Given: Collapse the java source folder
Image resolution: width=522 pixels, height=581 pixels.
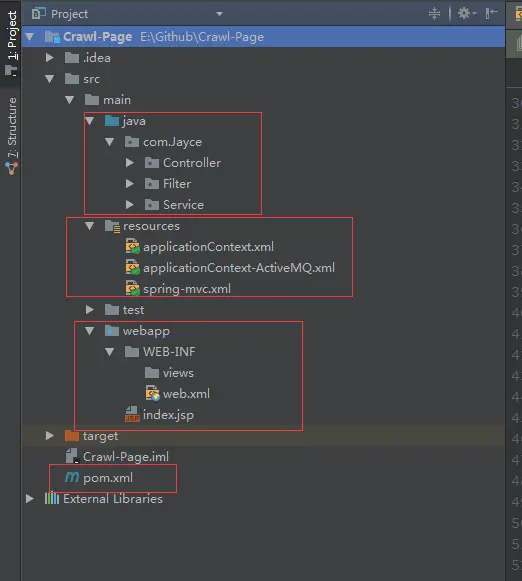Looking at the screenshot, I should tap(90, 121).
